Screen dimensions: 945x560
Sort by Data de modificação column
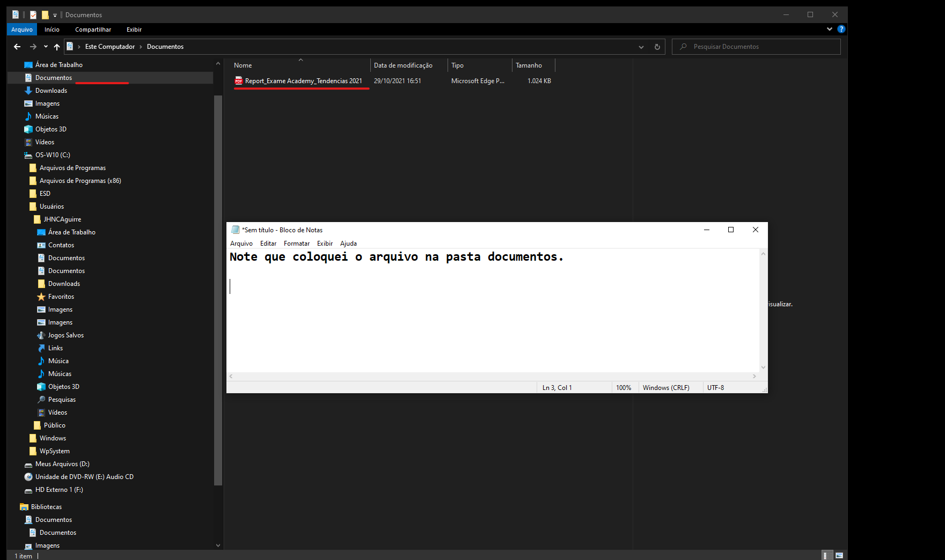[409, 65]
